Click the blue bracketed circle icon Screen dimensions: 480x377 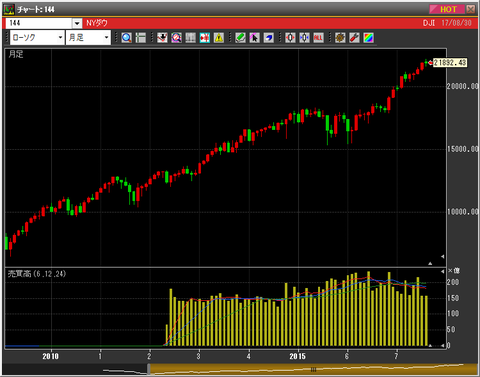pyautogui.click(x=304, y=38)
